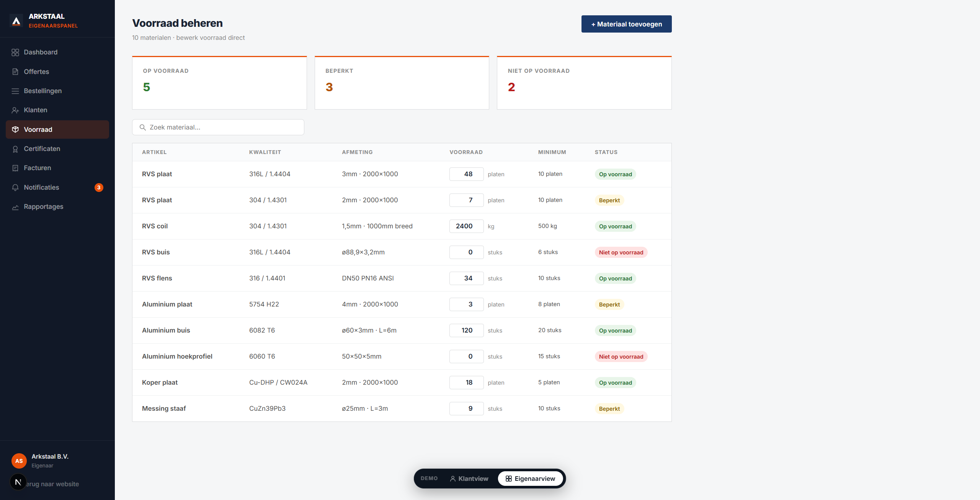Open the Facturen section
The width and height of the screenshot is (980, 500).
click(x=37, y=168)
